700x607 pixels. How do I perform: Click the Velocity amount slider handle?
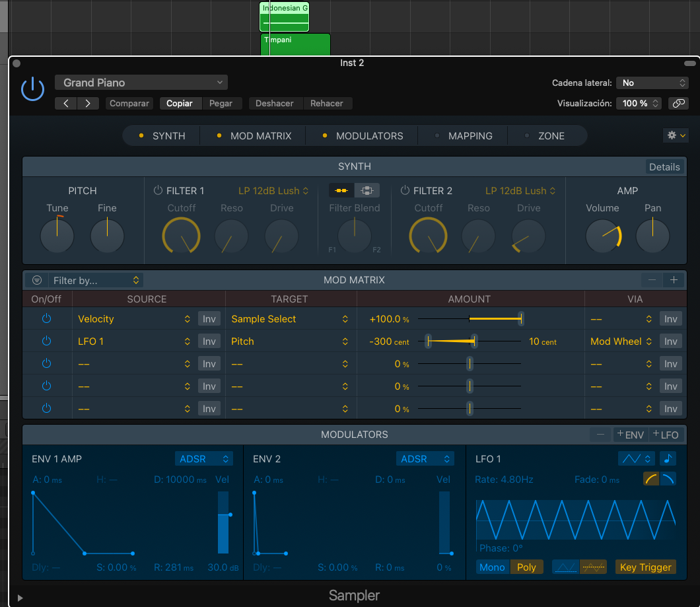pos(521,319)
